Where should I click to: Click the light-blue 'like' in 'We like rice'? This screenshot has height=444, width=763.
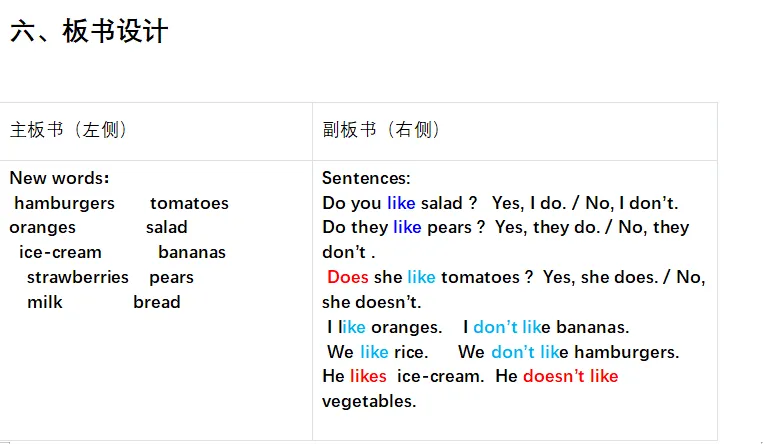click(374, 352)
